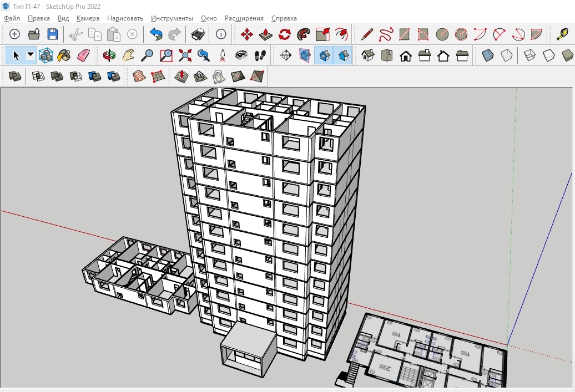Redo the last undone action
Screen dimensions: 575x392
(174, 34)
